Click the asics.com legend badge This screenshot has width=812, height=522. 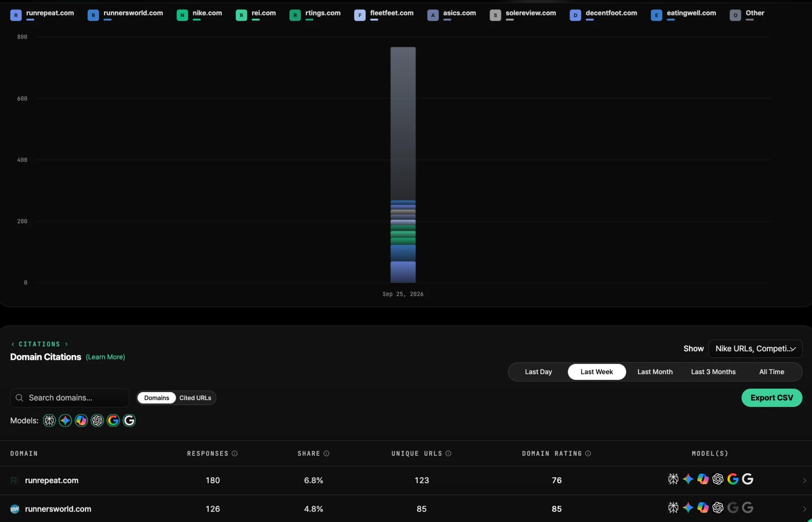coord(433,15)
